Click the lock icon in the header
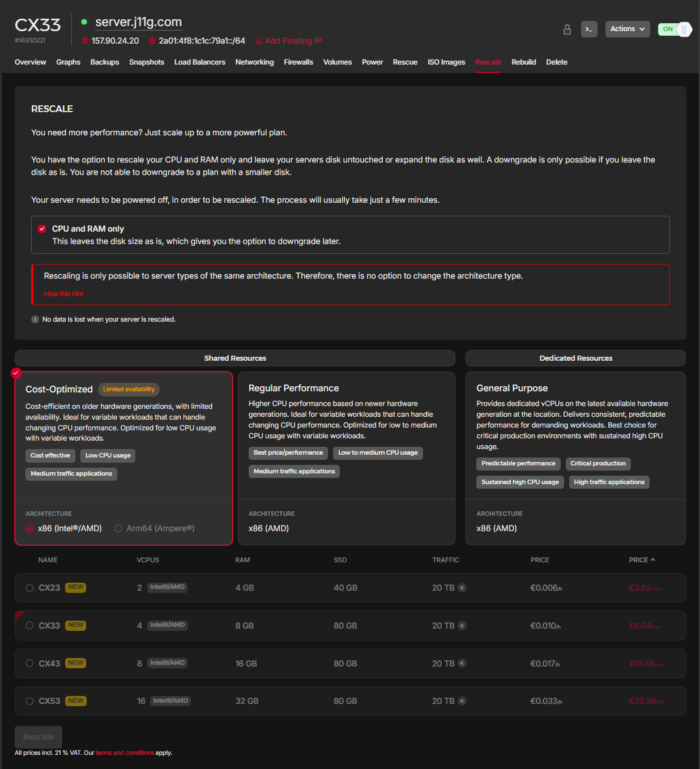The image size is (700, 769). [567, 29]
